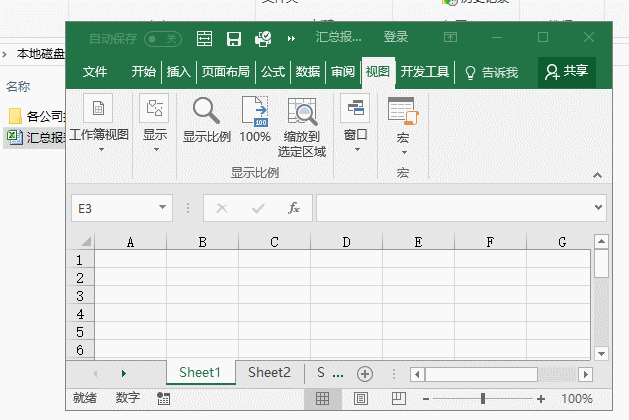This screenshot has width=629, height=420.
Task: Open the 文件 menu
Action: pyautogui.click(x=95, y=72)
